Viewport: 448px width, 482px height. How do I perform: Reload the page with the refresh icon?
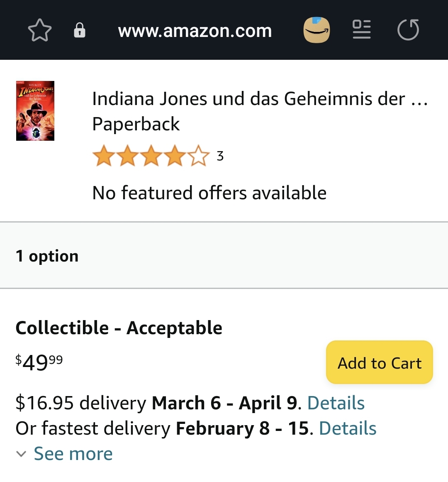click(408, 30)
